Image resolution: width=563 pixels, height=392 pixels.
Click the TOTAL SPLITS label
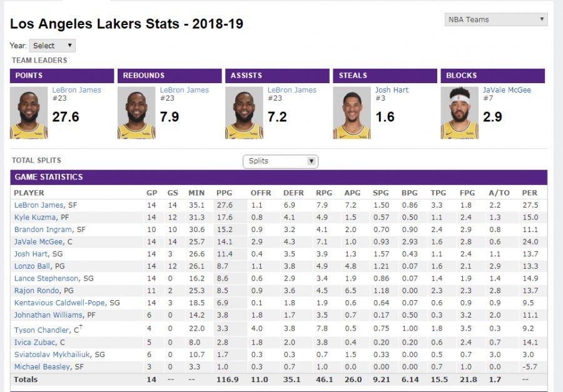36,161
